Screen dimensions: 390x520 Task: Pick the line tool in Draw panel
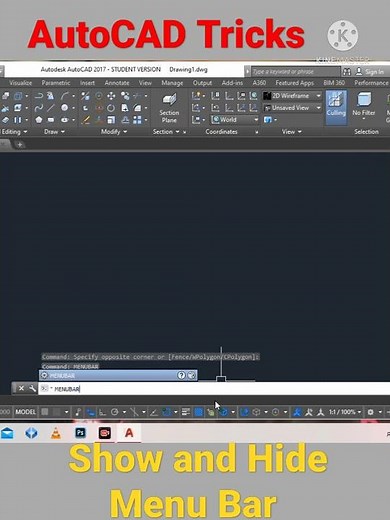point(51,108)
